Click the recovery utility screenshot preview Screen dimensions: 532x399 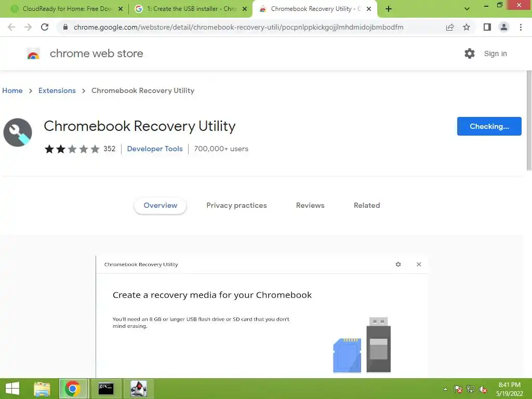[x=262, y=316]
